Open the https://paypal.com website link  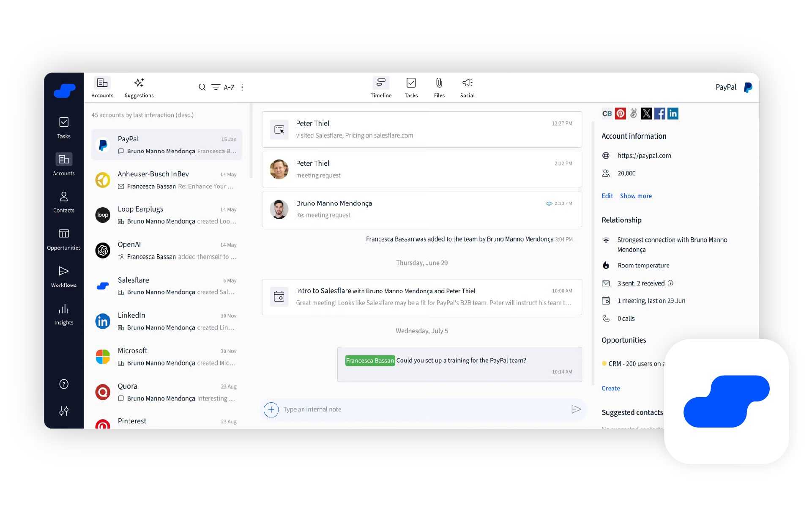click(x=644, y=156)
